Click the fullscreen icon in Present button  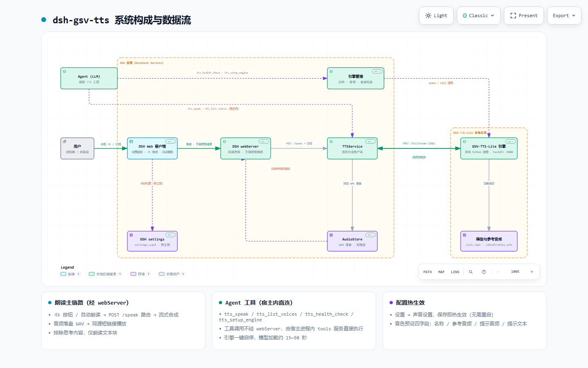click(x=513, y=16)
